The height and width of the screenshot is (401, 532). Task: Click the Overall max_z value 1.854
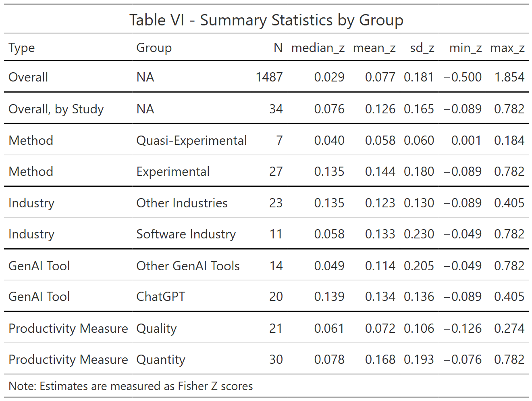coord(509,77)
